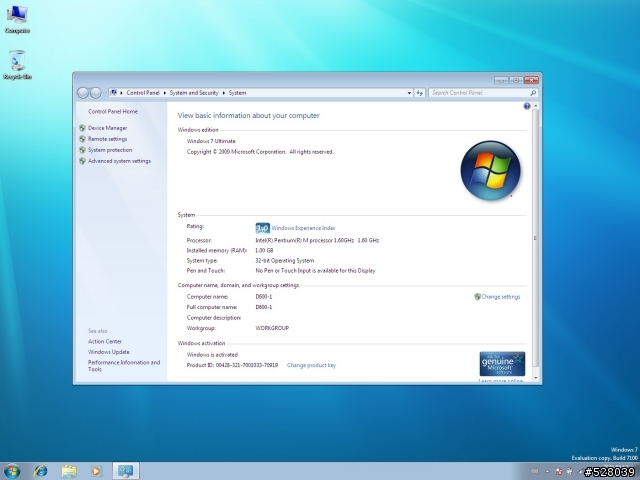Open the Computer desktop icon
This screenshot has height=480, width=640.
coord(17,18)
